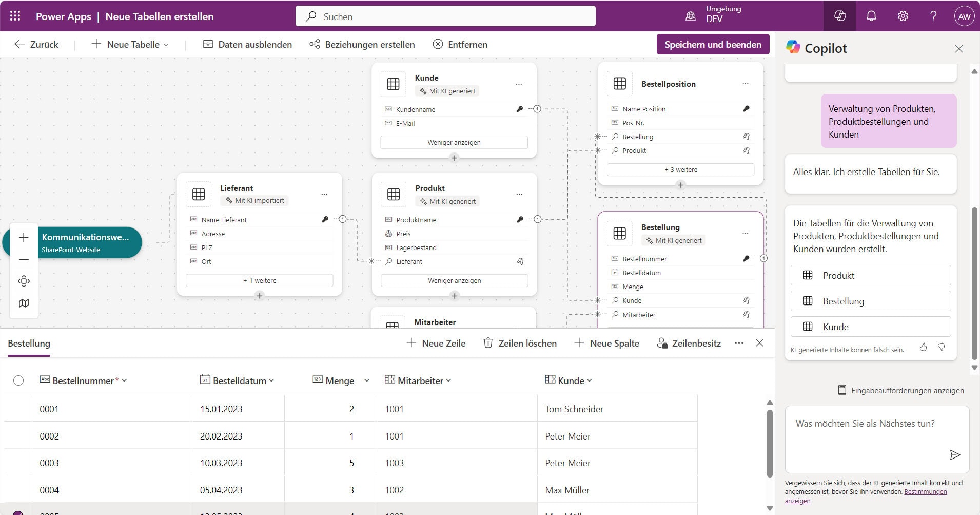980x515 pixels.
Task: Go back with Zurück
Action: [x=36, y=45]
